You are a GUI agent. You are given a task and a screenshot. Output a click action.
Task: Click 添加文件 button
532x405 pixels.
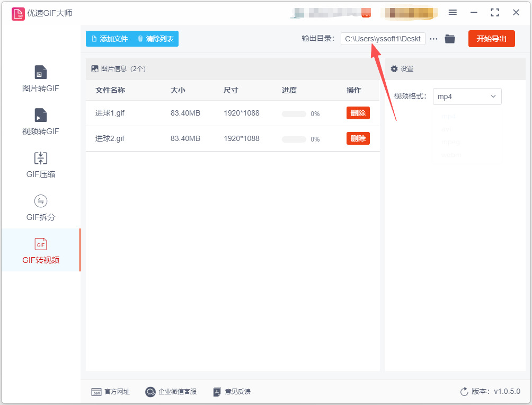110,39
